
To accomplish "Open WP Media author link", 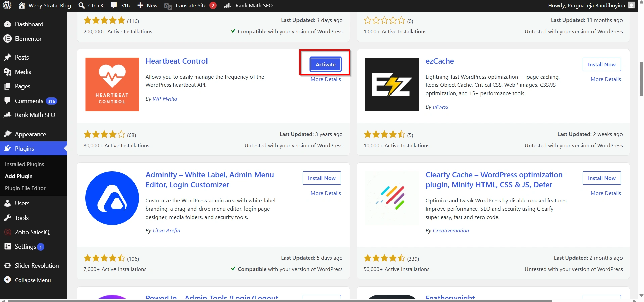I will [x=165, y=99].
